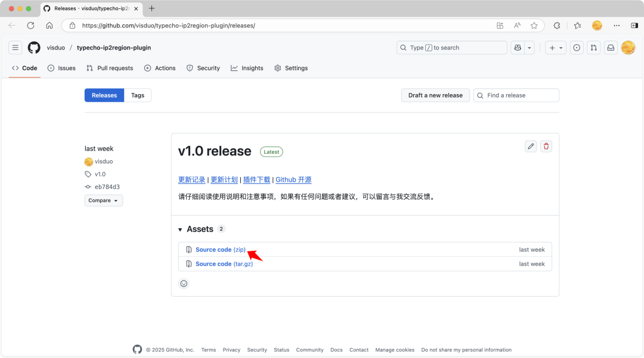This screenshot has height=358, width=644.
Task: Click Draft a new release button
Action: coord(435,95)
